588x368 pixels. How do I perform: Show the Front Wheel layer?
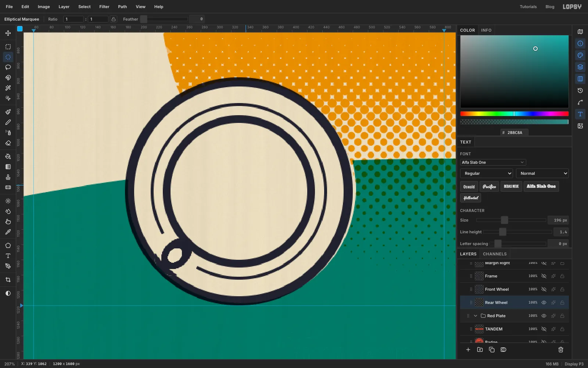point(544,289)
